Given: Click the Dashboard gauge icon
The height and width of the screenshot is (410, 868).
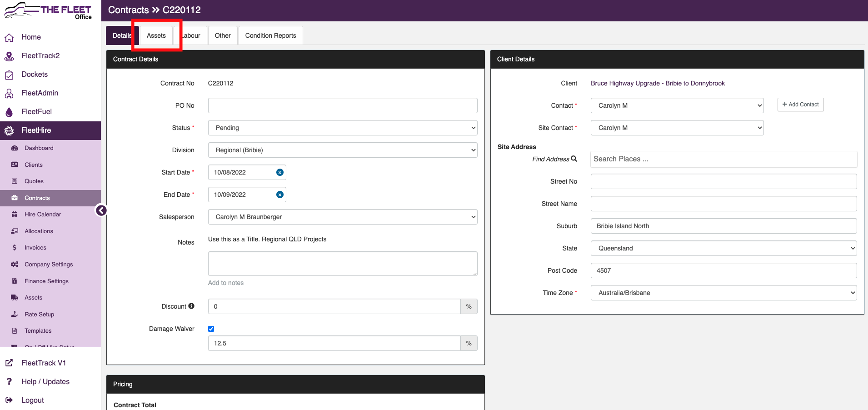Looking at the screenshot, I should pos(15,148).
